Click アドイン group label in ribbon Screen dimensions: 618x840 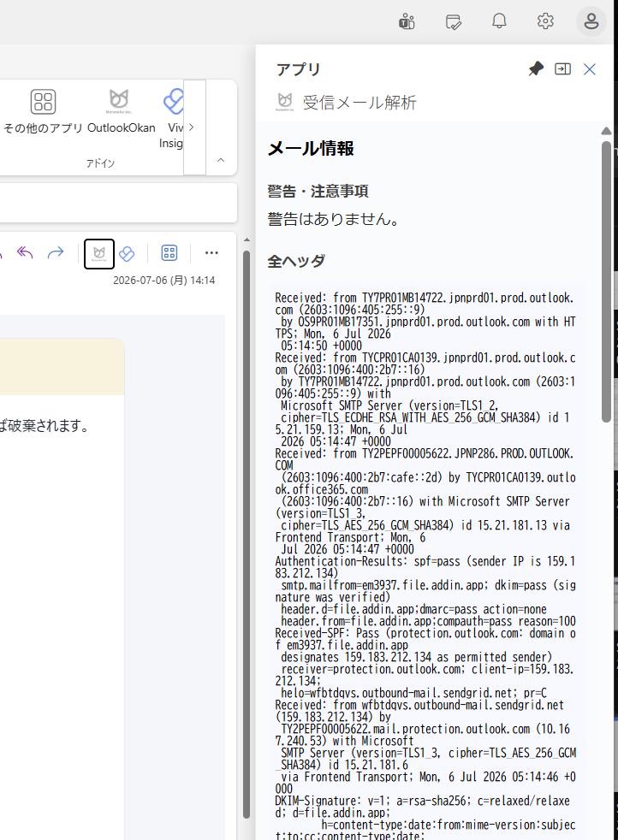(100, 163)
